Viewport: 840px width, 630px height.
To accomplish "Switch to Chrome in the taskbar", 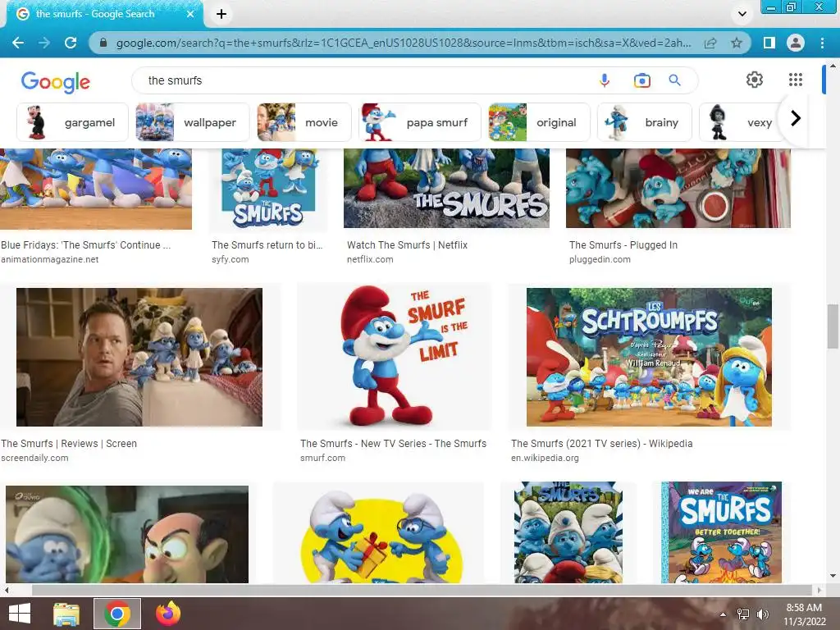I will coord(117,614).
